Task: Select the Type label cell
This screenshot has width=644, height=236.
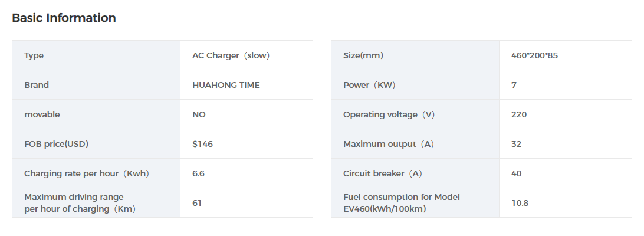Action: coord(34,55)
